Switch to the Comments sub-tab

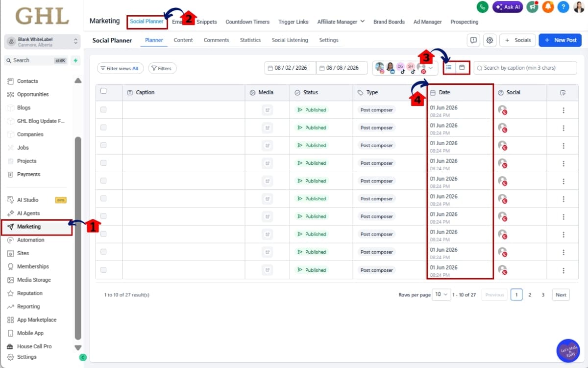pyautogui.click(x=216, y=40)
